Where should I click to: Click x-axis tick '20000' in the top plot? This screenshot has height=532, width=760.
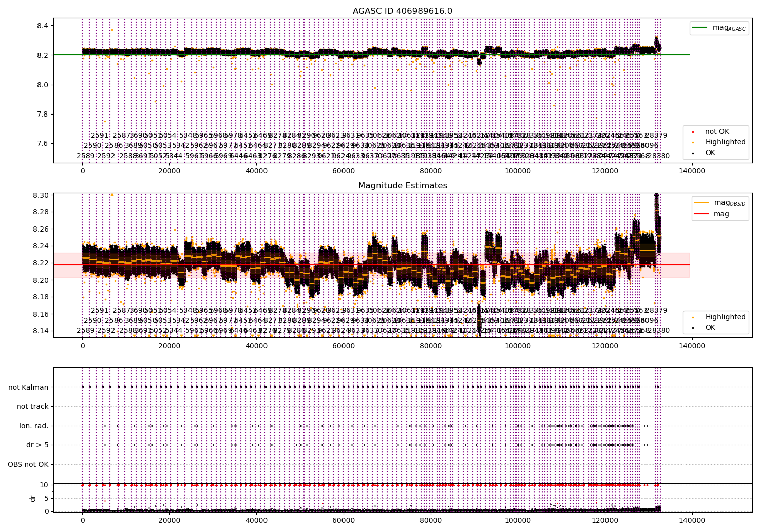click(169, 171)
